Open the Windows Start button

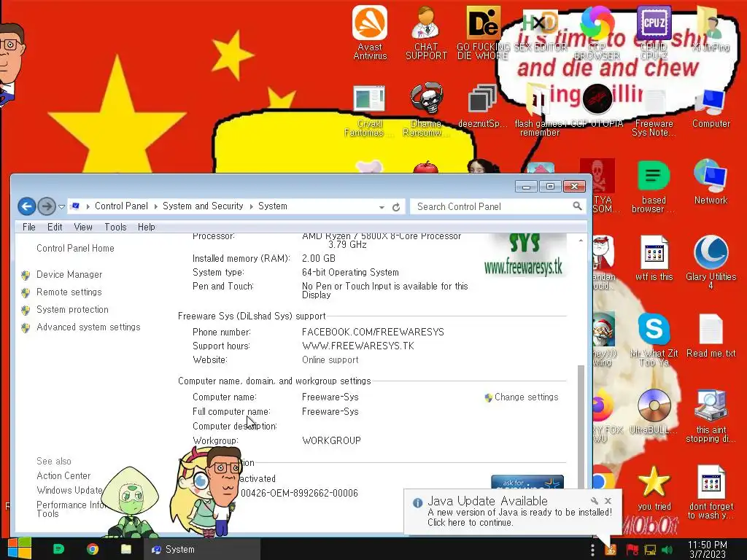click(19, 548)
